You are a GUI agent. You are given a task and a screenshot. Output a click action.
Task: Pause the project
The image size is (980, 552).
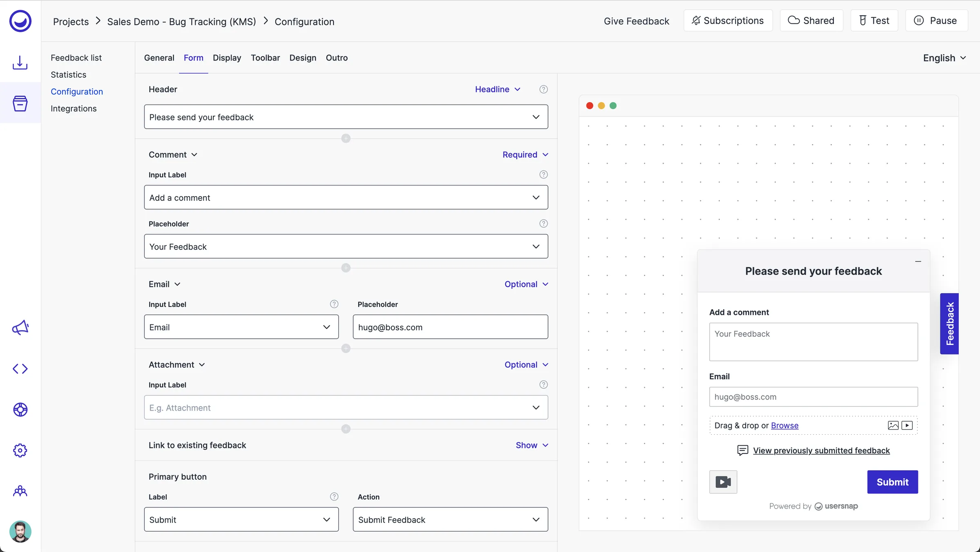point(936,20)
